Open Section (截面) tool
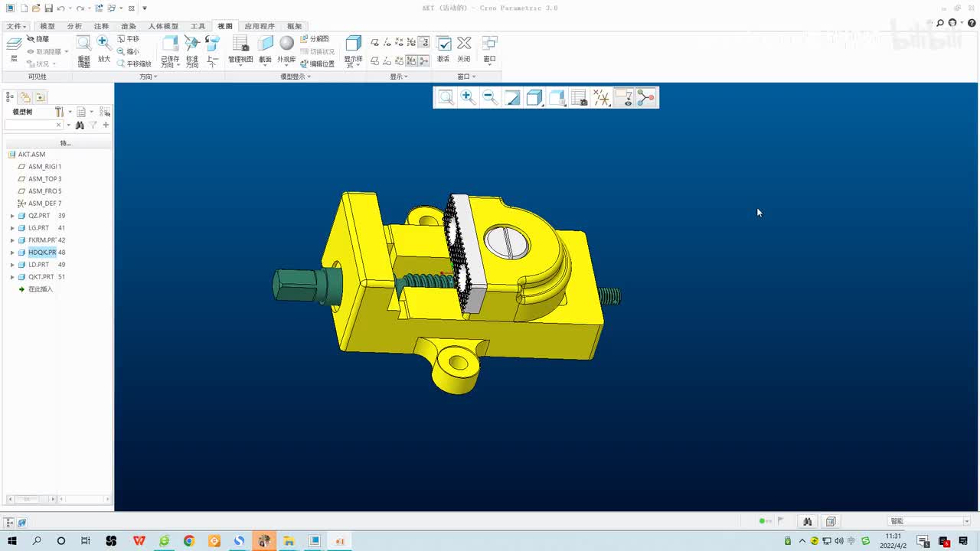980x551 pixels. (265, 49)
